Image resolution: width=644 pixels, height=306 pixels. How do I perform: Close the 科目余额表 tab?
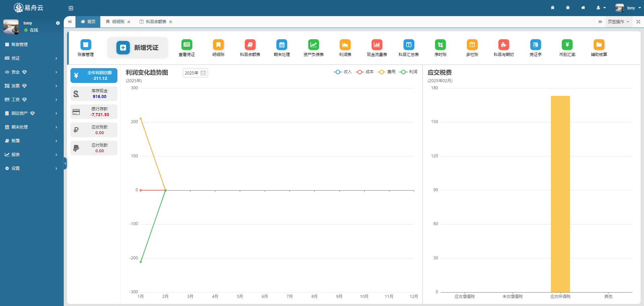click(171, 22)
